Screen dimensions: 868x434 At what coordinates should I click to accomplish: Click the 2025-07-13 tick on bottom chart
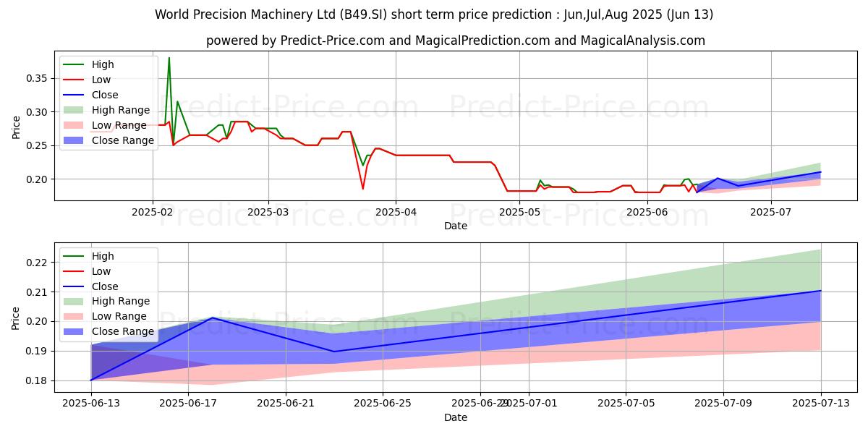point(821,404)
